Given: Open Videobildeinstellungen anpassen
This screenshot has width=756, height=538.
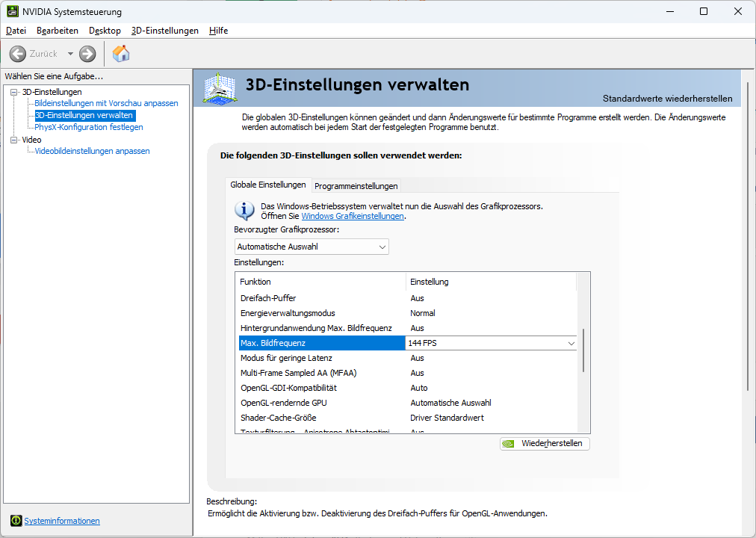Looking at the screenshot, I should (x=92, y=151).
